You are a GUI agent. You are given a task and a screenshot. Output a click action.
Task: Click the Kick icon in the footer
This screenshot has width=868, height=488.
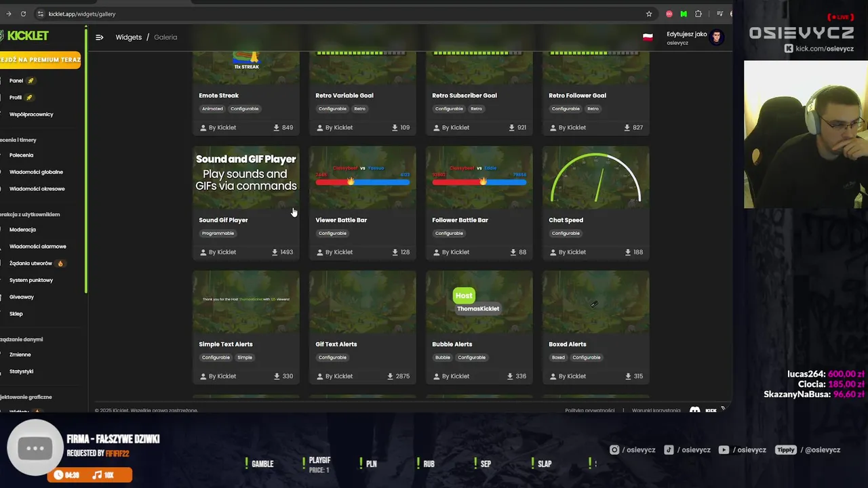click(710, 410)
